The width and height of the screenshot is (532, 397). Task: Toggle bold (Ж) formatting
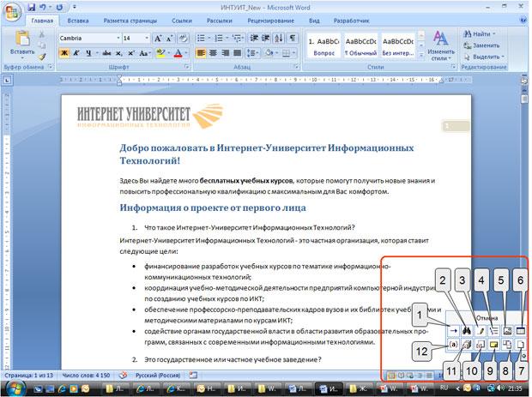[x=64, y=53]
